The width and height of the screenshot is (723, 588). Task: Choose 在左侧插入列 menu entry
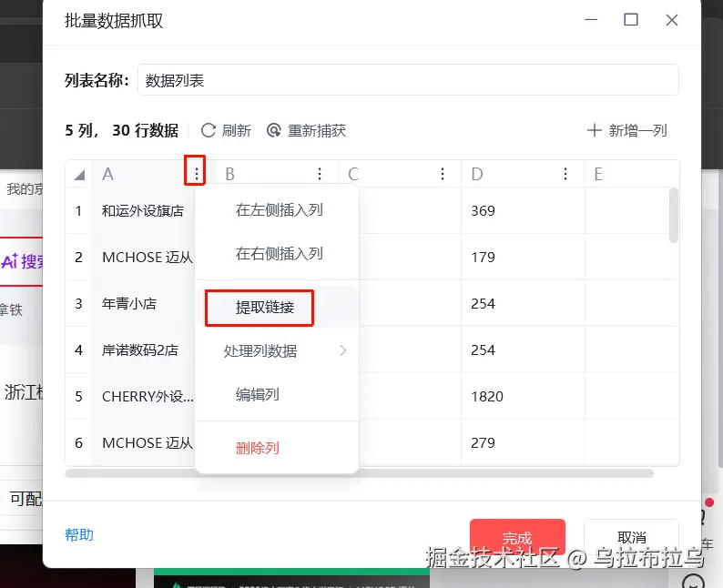(279, 210)
